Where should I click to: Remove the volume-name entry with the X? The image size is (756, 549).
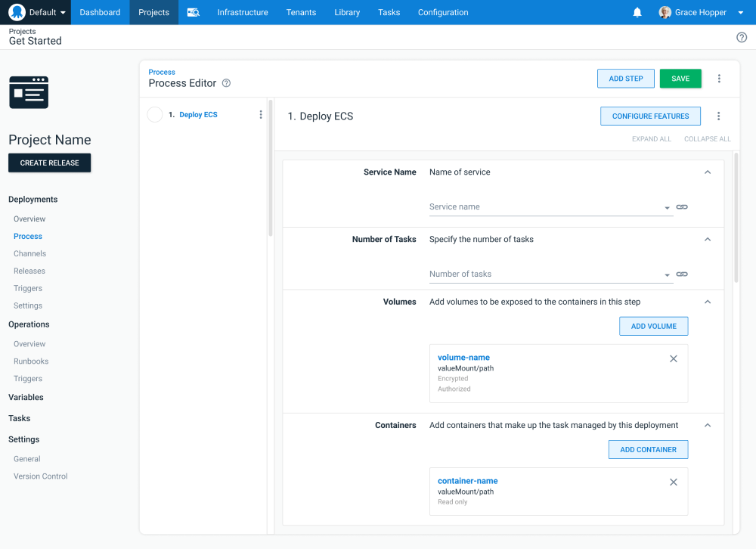(673, 358)
